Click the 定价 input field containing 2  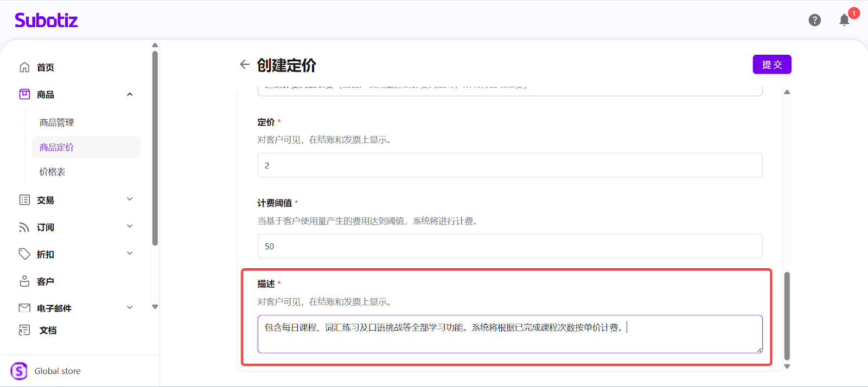point(509,165)
